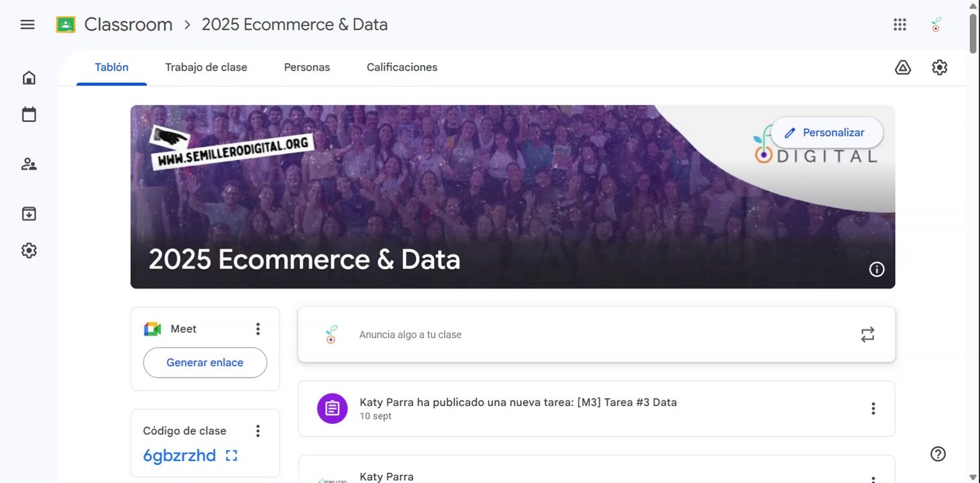Open the purple assignment icon for Tarea #3
The height and width of the screenshot is (483, 980).
pyautogui.click(x=332, y=409)
